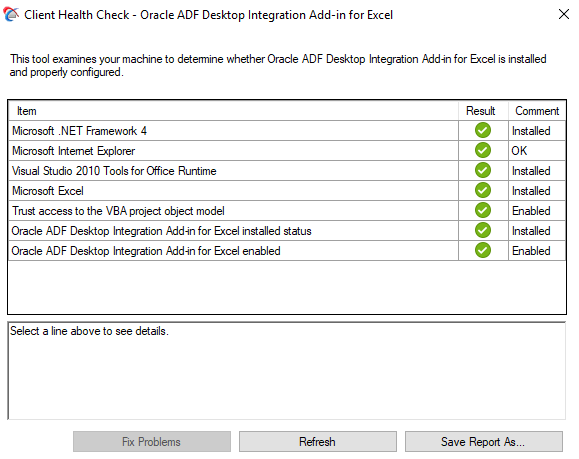
Task: Click the green check for VBA trust access
Action: tap(483, 210)
